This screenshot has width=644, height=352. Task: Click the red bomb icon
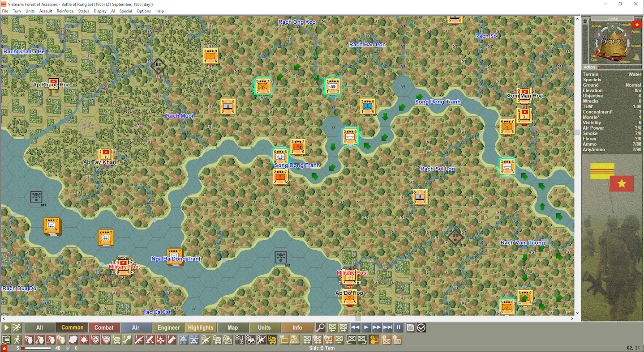pyautogui.click(x=172, y=340)
